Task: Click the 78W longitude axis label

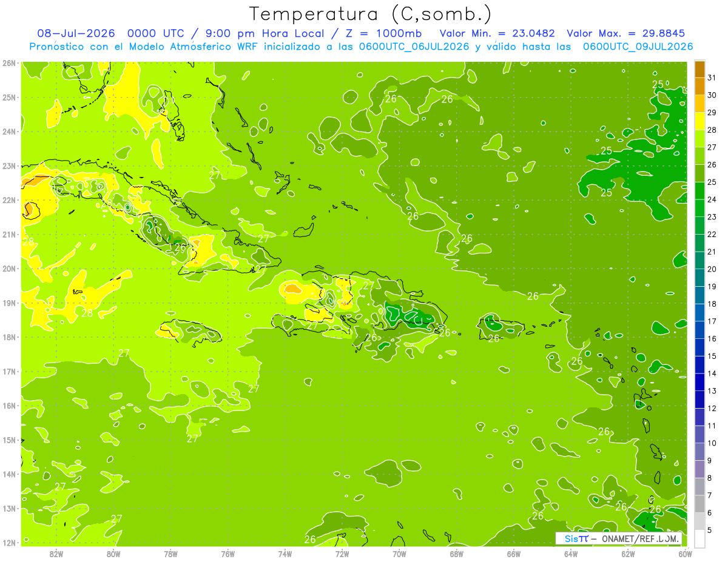Action: pos(170,554)
